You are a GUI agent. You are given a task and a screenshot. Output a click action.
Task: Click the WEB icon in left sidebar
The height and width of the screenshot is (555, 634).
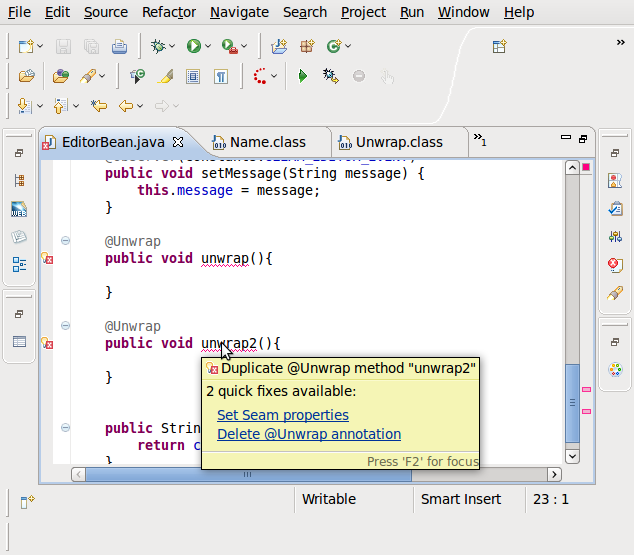coord(19,210)
